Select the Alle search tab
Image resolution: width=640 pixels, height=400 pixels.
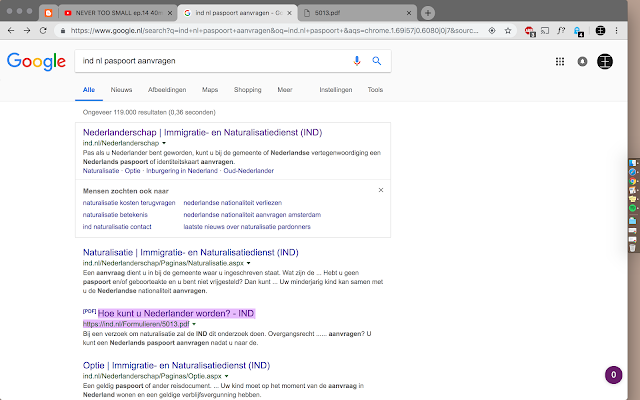(89, 90)
